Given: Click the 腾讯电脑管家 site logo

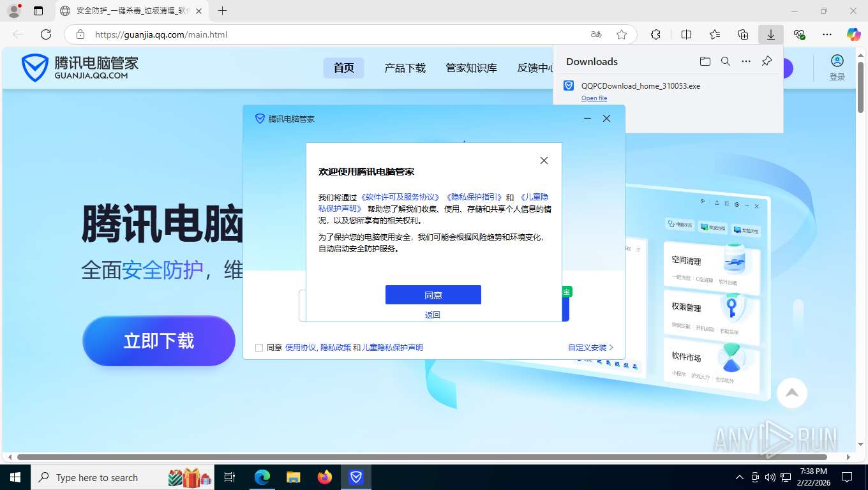Looking at the screenshot, I should (x=80, y=68).
